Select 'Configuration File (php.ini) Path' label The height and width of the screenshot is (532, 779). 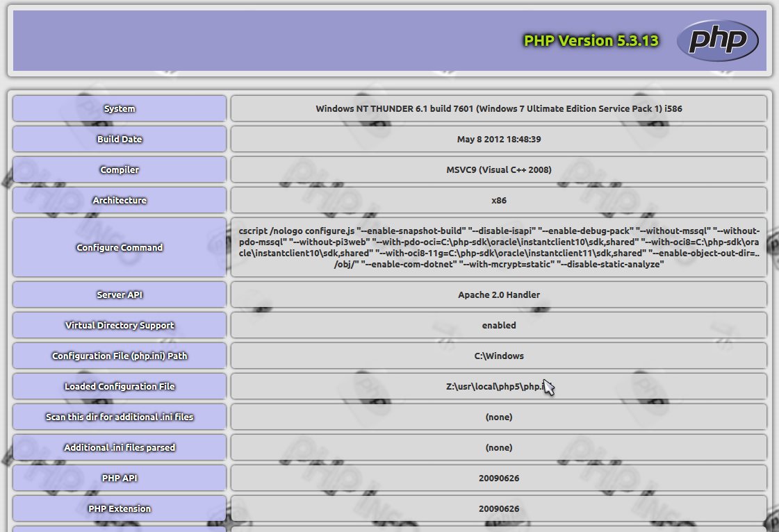point(120,356)
